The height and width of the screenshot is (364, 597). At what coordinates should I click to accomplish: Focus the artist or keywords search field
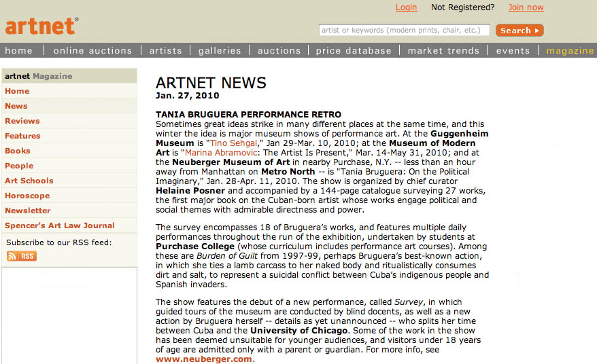point(404,31)
